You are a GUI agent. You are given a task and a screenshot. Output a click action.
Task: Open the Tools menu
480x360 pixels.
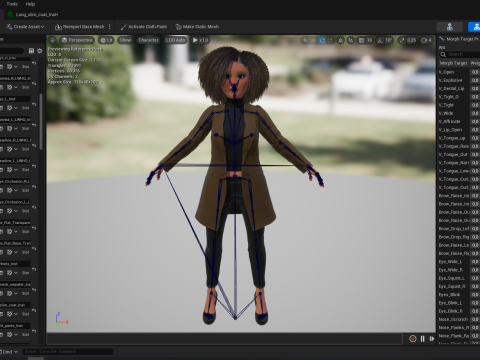[12, 4]
